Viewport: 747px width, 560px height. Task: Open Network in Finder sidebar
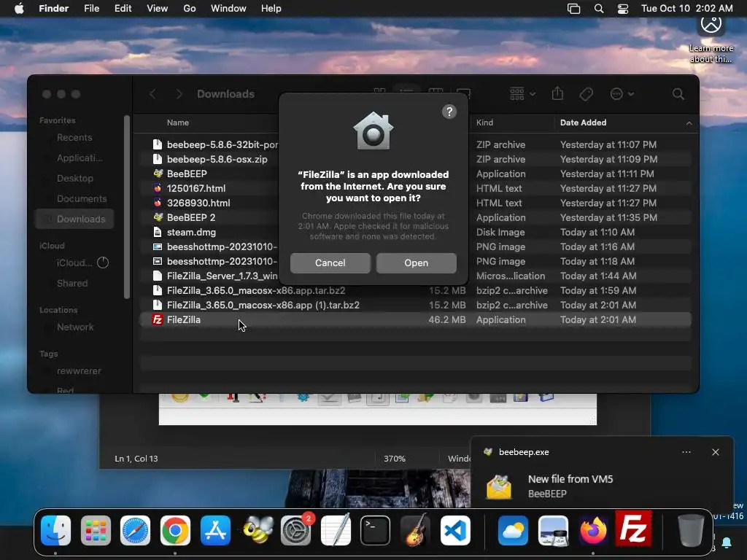(x=75, y=327)
